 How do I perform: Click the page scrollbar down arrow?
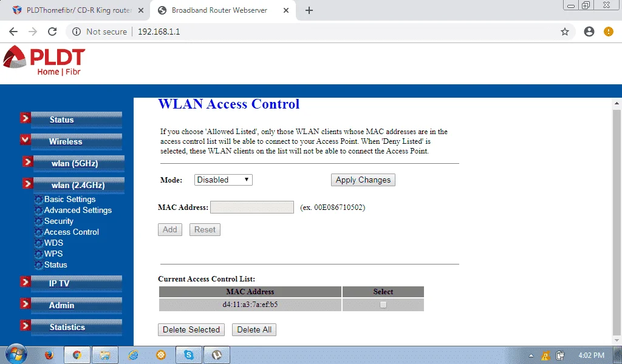point(617,340)
